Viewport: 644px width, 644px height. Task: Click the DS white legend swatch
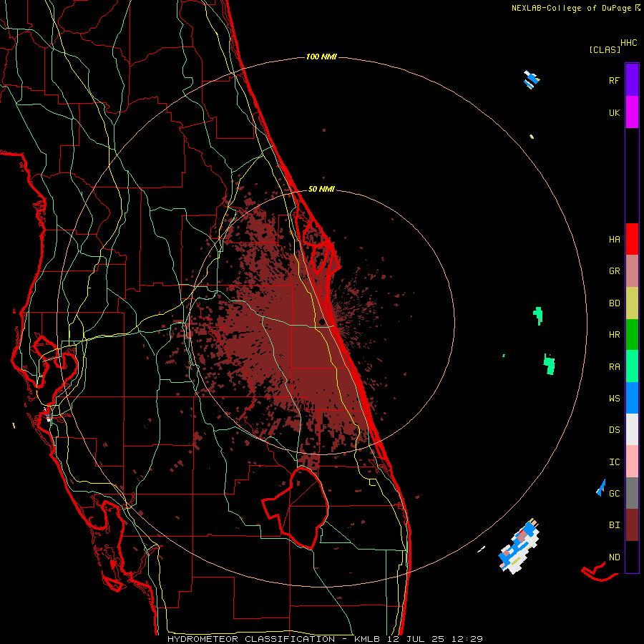[632, 429]
